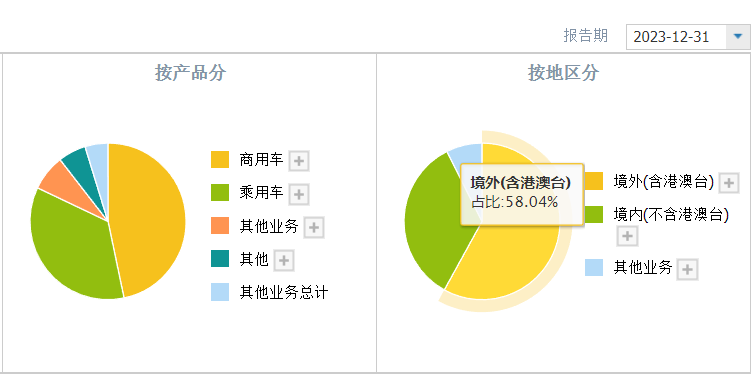The image size is (756, 377).
Task: Open the 报告期 dropdown arrow
Action: tap(738, 37)
